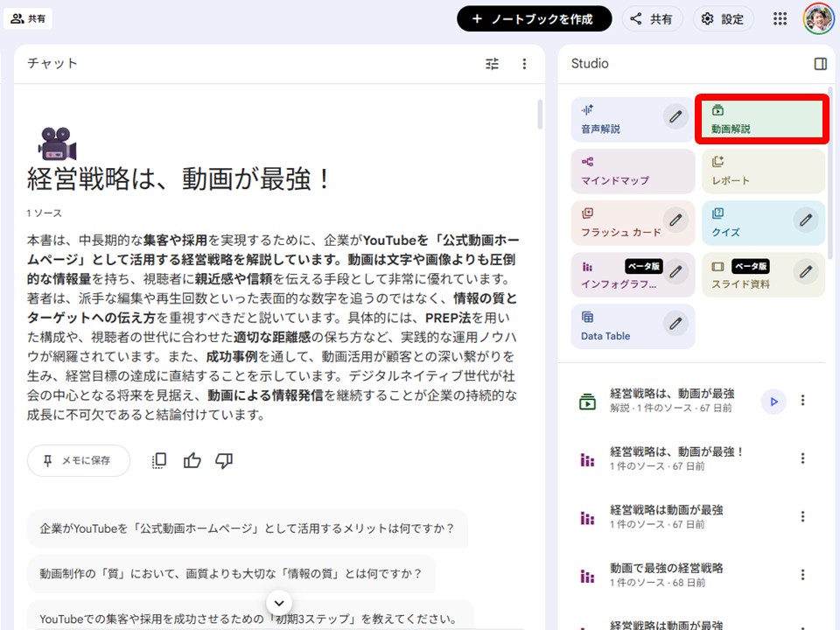The width and height of the screenshot is (840, 630).
Task: Click the scroll-down chevron button in chat
Action: coord(279,603)
